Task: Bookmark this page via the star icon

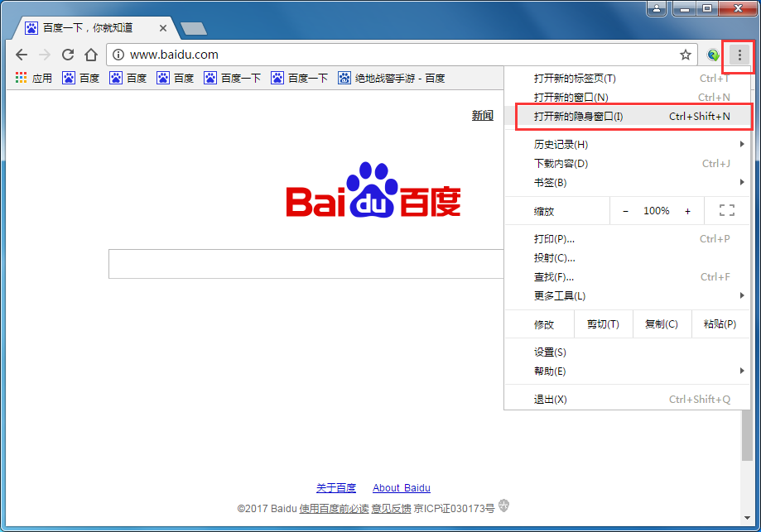Action: click(686, 54)
